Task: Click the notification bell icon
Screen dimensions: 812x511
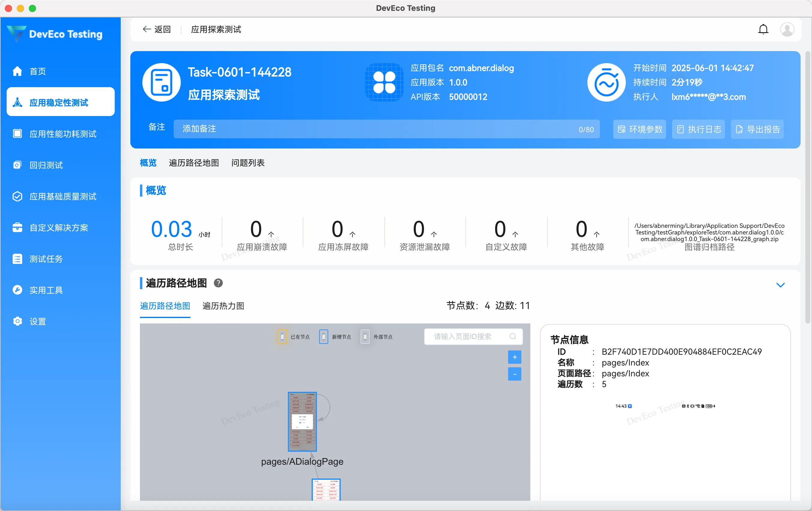Action: [x=763, y=29]
